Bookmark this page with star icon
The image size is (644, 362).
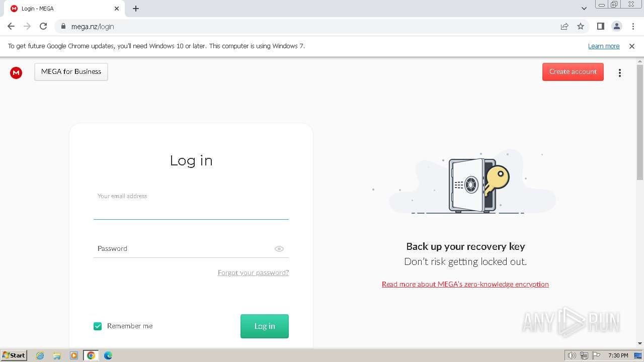[581, 26]
